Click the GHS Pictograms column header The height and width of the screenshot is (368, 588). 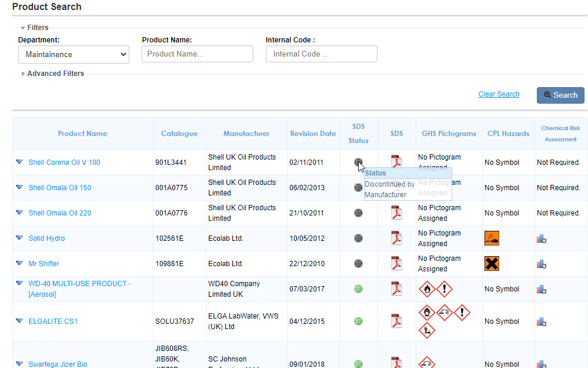[x=449, y=134]
